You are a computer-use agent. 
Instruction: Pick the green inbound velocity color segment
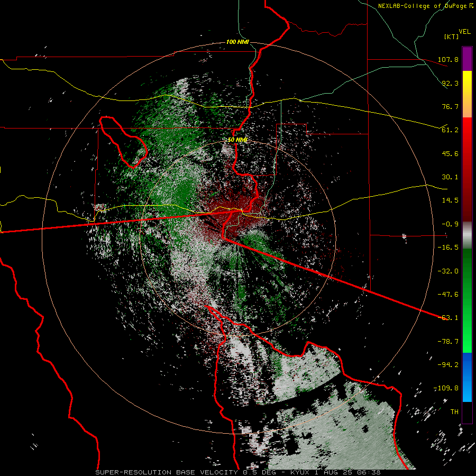click(467, 300)
